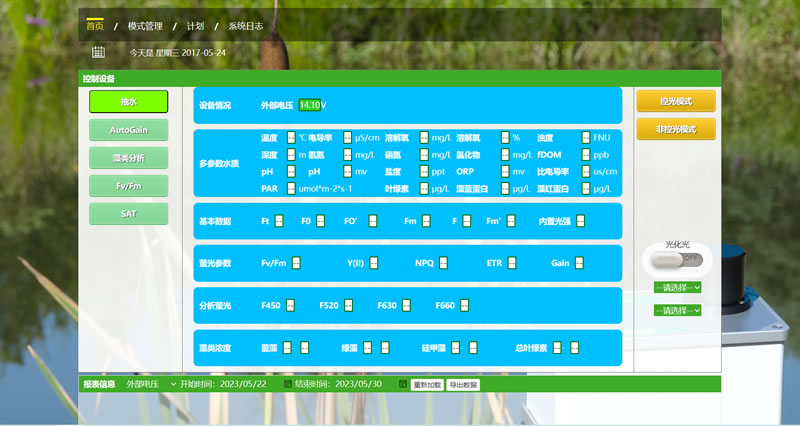Viewport: 800px width, 426px height.
Task: Open the 模式管理 menu item
Action: tap(145, 25)
